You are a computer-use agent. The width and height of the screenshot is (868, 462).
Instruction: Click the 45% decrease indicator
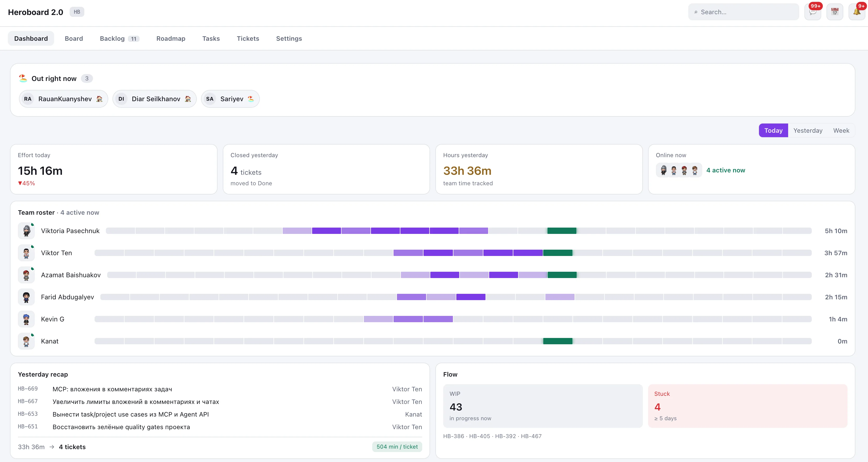tap(26, 183)
